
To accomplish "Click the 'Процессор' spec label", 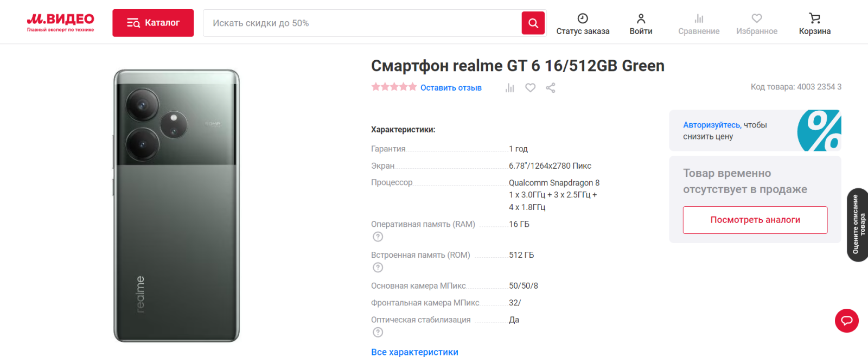I will point(392,182).
